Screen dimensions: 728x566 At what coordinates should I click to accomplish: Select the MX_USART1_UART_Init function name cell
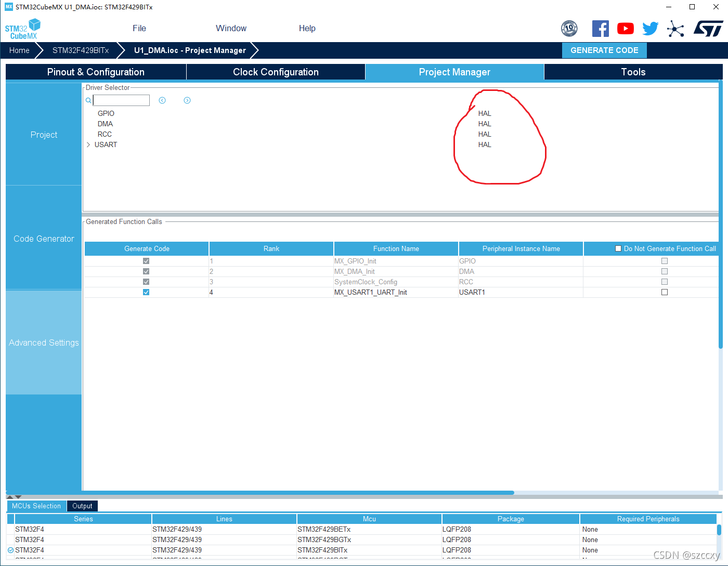(x=396, y=292)
